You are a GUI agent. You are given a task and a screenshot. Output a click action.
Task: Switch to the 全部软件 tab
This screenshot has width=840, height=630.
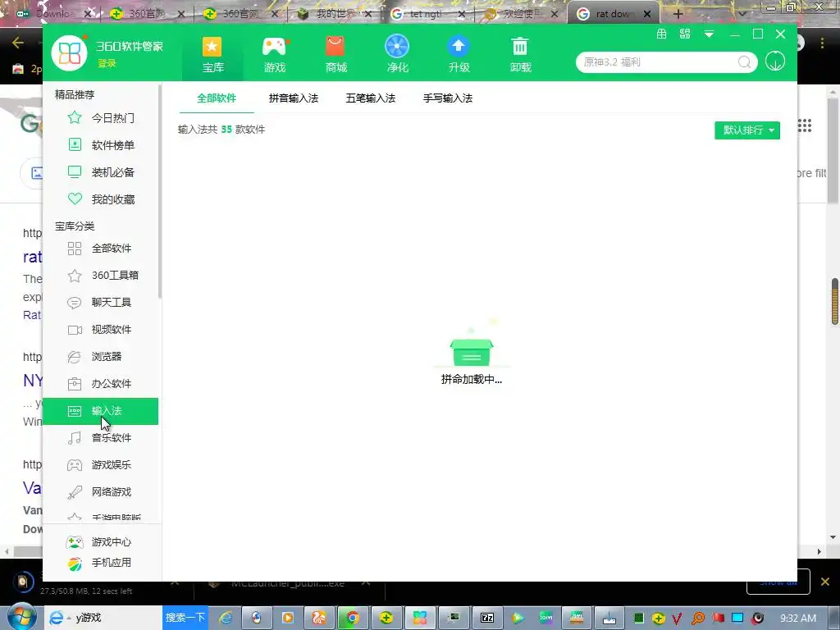(x=217, y=98)
